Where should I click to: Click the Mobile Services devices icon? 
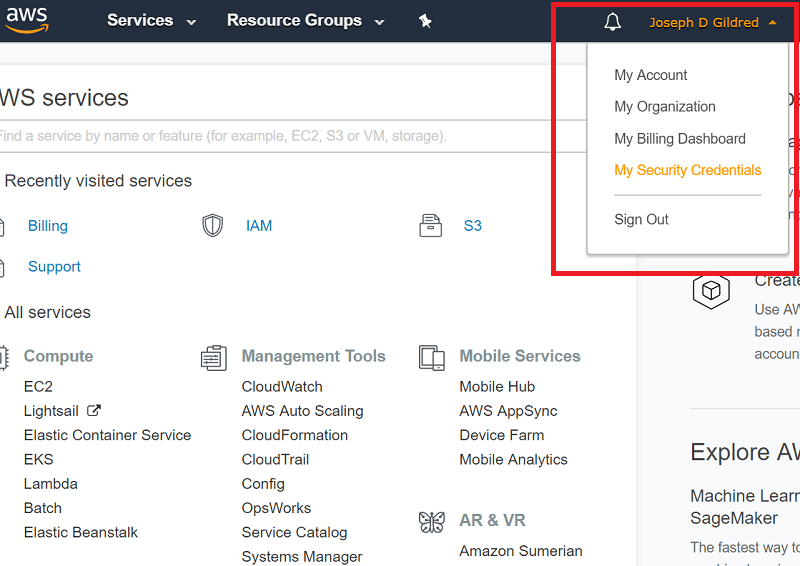432,357
